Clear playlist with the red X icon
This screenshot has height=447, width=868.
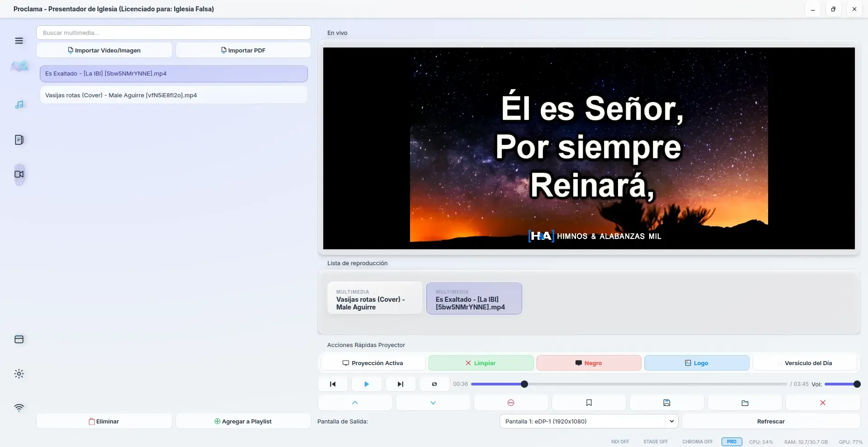click(823, 403)
